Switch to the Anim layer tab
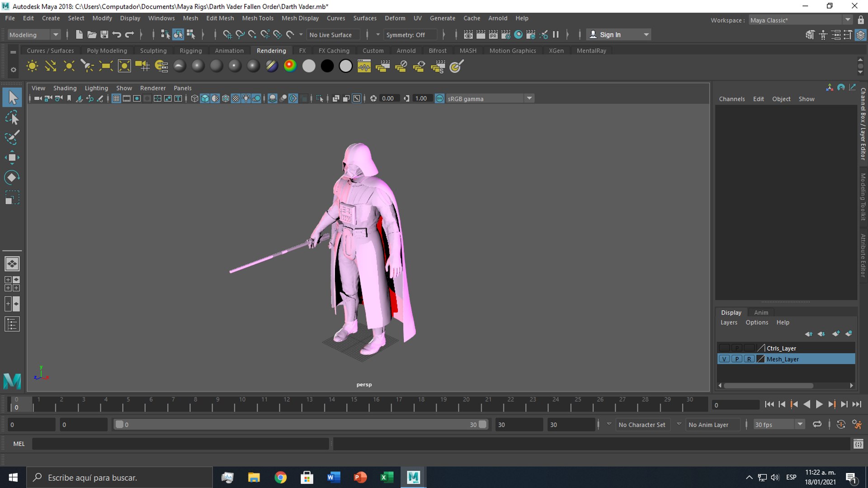 pyautogui.click(x=761, y=313)
